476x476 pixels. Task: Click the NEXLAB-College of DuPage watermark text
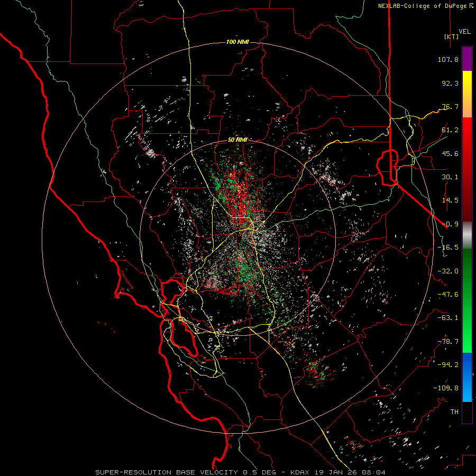(422, 6)
